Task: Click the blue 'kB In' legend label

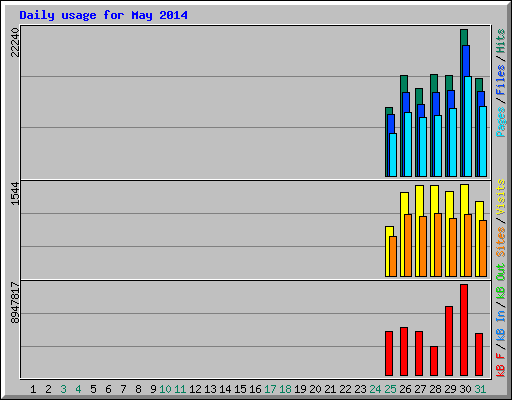Action: pyautogui.click(x=500, y=326)
